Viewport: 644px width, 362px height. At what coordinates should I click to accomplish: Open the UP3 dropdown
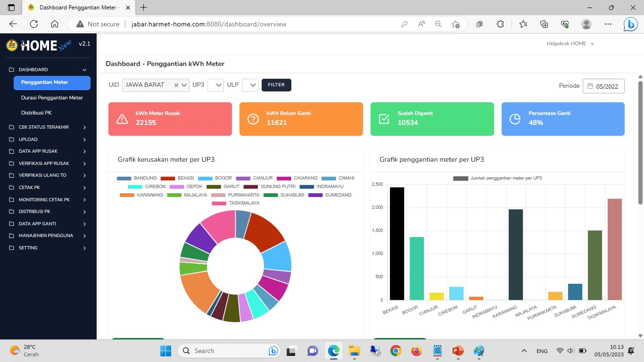[215, 85]
